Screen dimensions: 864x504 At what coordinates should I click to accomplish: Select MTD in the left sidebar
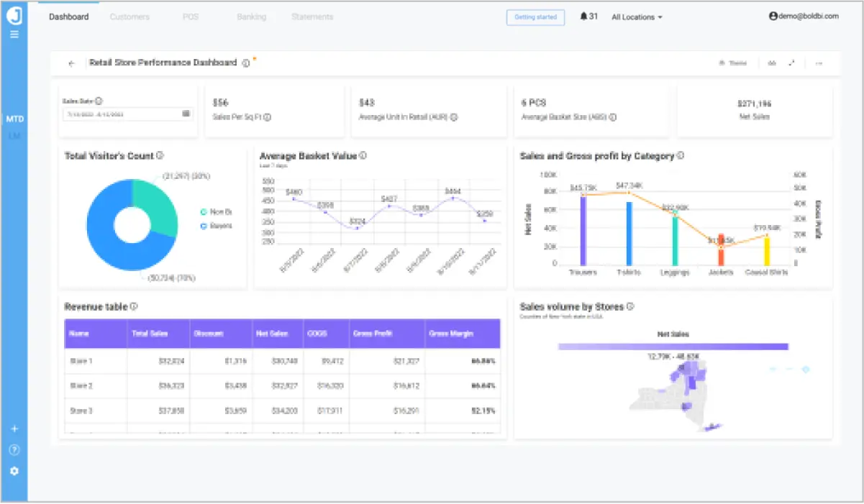(14, 119)
